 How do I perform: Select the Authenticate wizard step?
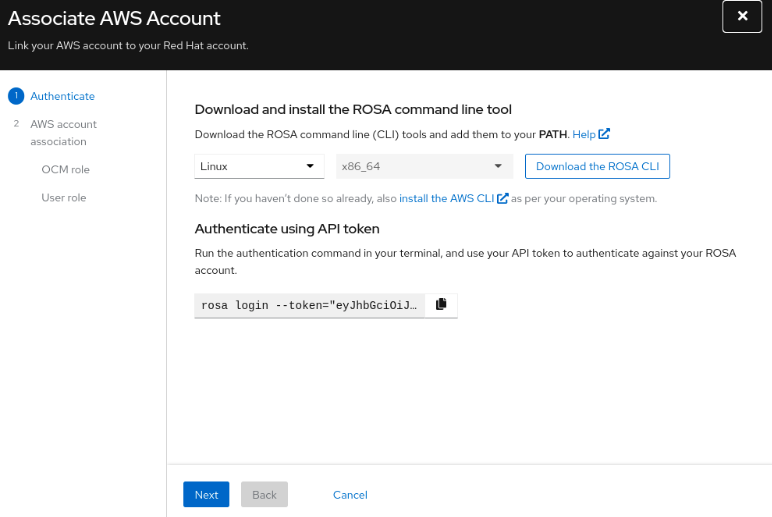63,96
